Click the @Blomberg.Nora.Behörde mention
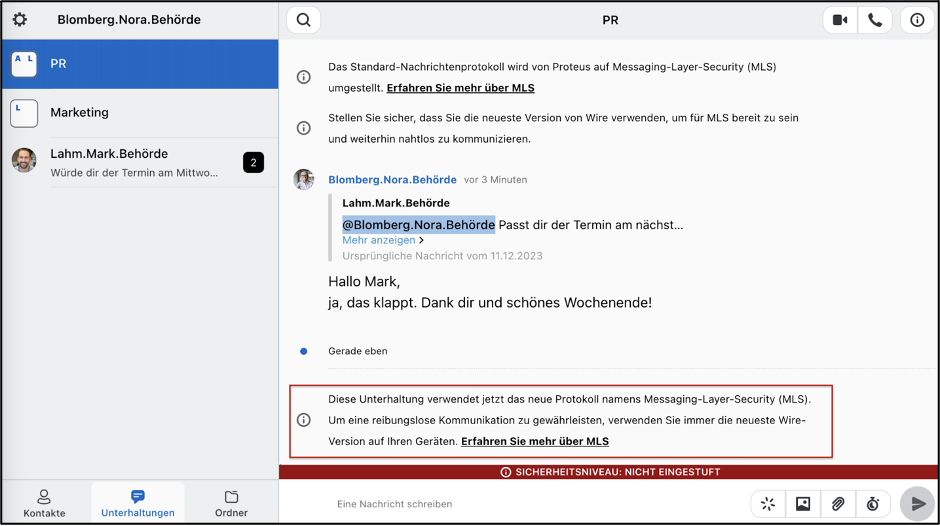This screenshot has height=526, width=940. coord(418,225)
